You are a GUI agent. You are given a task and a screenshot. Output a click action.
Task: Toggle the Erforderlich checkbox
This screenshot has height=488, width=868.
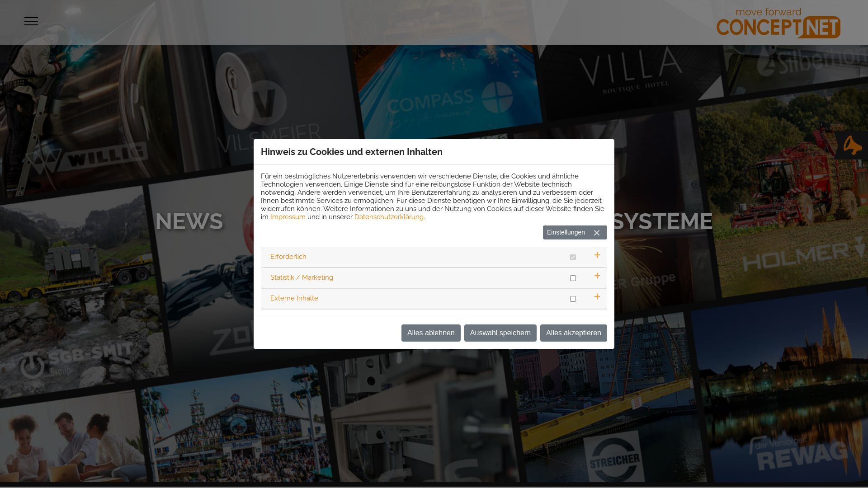[x=573, y=258]
